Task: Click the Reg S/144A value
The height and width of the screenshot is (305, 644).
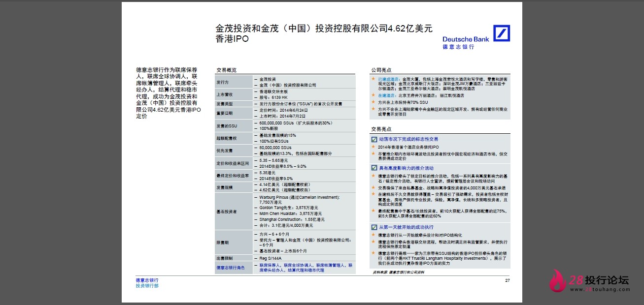Action: pos(271,258)
